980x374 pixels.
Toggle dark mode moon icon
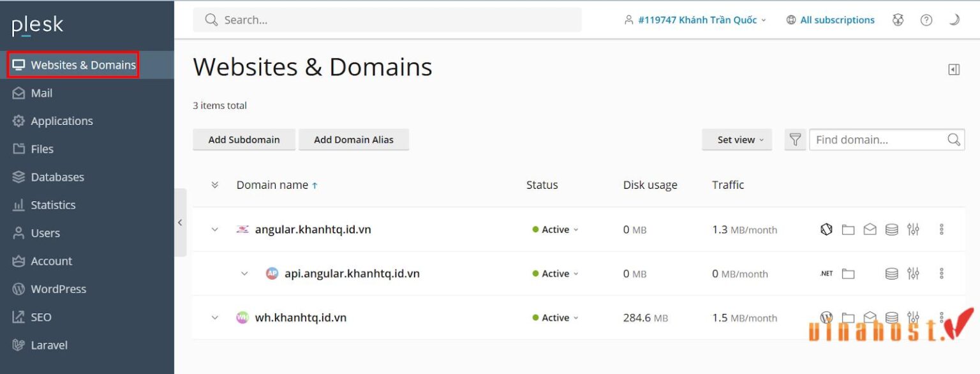(954, 20)
